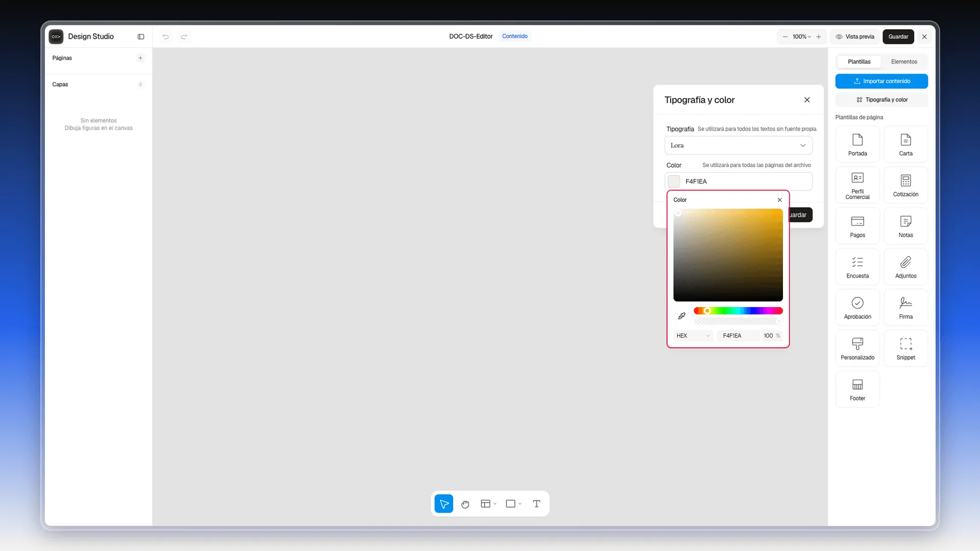Activate the eyedropper in color picker
This screenshot has width=980, height=551.
pyautogui.click(x=681, y=316)
